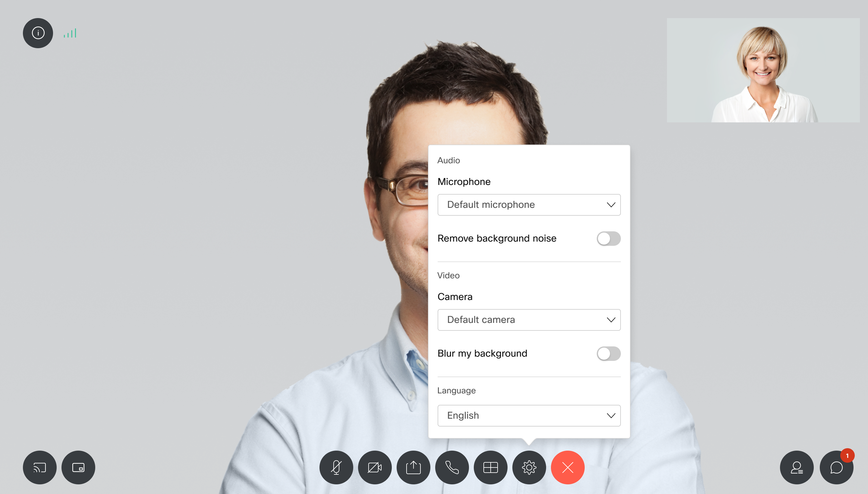Click the settings gear icon
Viewport: 868px width, 494px height.
[529, 467]
